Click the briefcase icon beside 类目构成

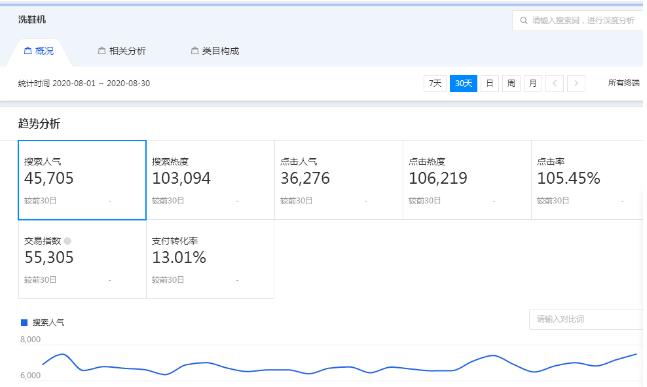coord(195,51)
